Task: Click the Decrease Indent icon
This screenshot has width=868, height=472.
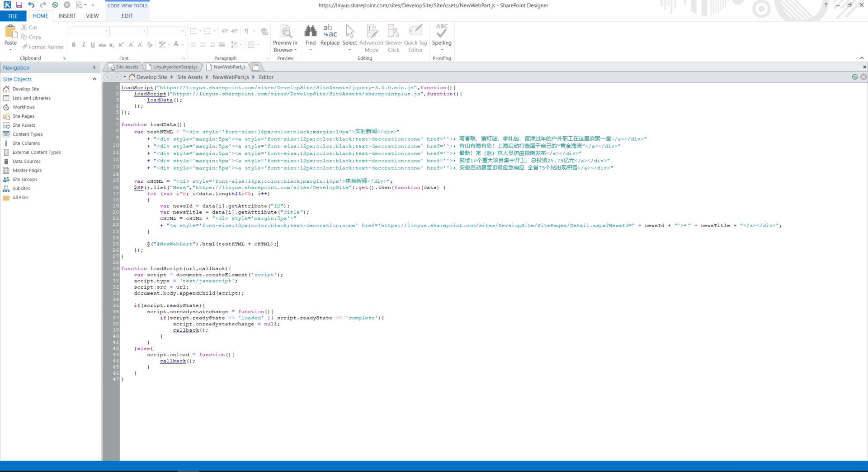Action: [x=225, y=31]
